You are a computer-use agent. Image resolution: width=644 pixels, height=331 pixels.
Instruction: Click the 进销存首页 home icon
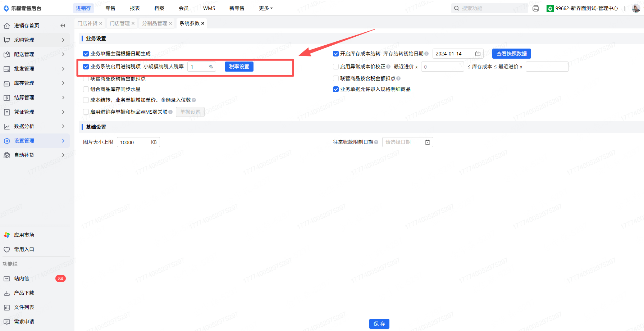click(7, 26)
